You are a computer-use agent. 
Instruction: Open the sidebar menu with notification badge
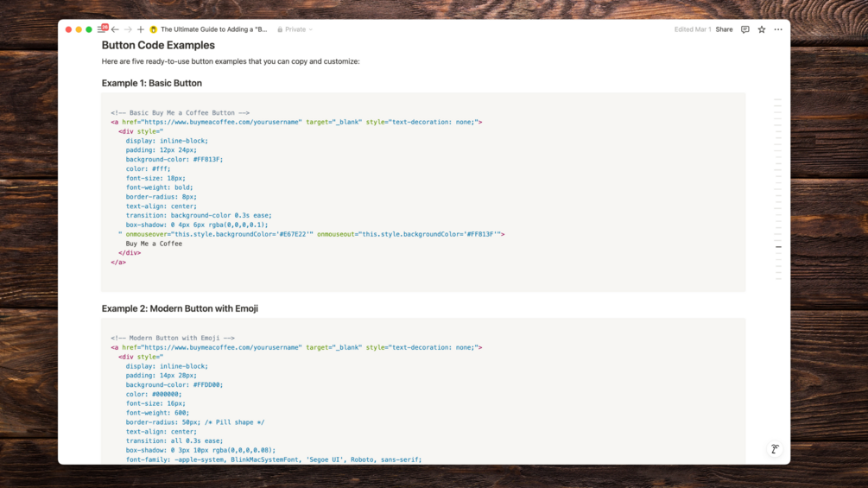tap(101, 29)
